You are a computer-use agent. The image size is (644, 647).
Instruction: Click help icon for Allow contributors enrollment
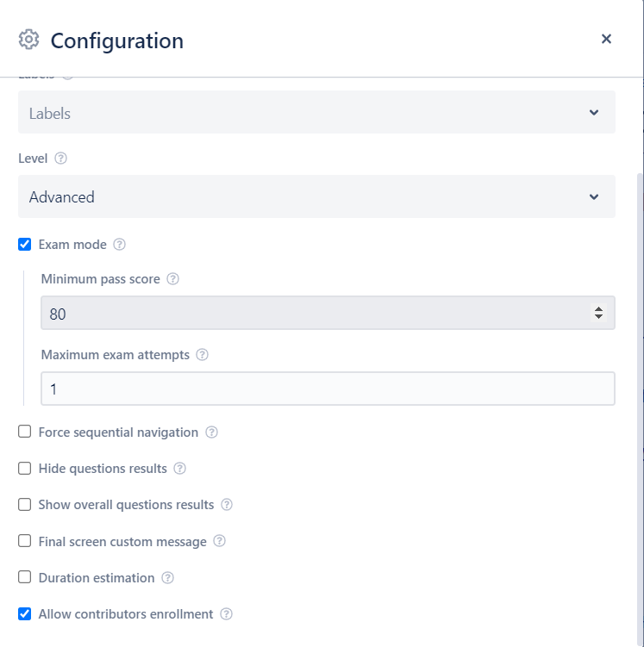227,614
